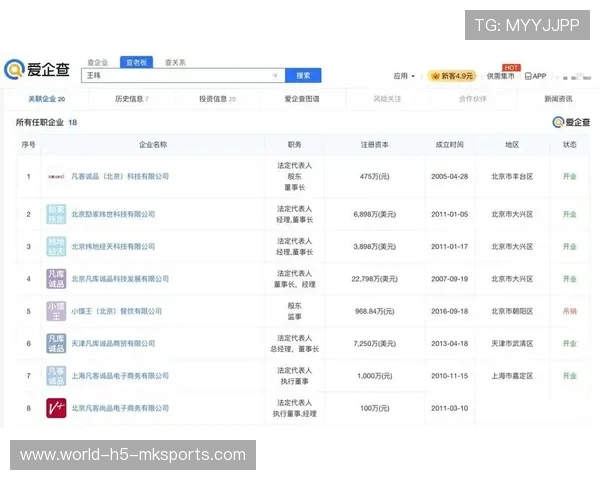
Task: Click the 吊销 status in row 5
Action: click(569, 311)
